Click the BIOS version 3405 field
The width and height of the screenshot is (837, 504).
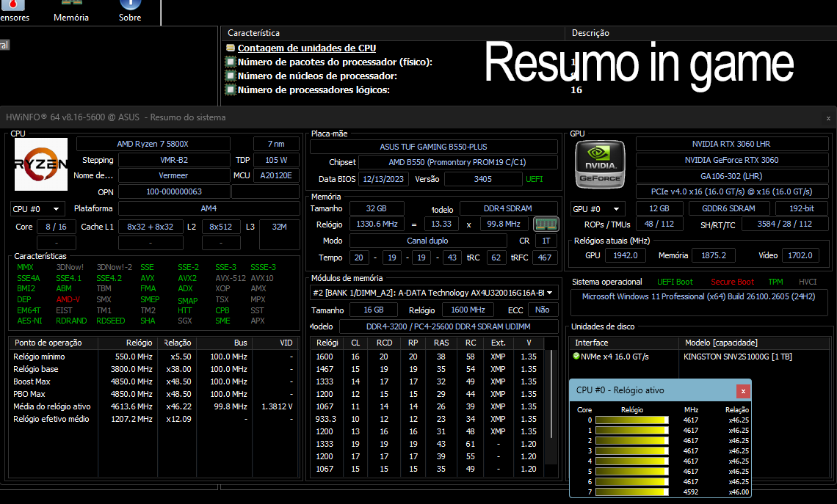click(x=483, y=179)
